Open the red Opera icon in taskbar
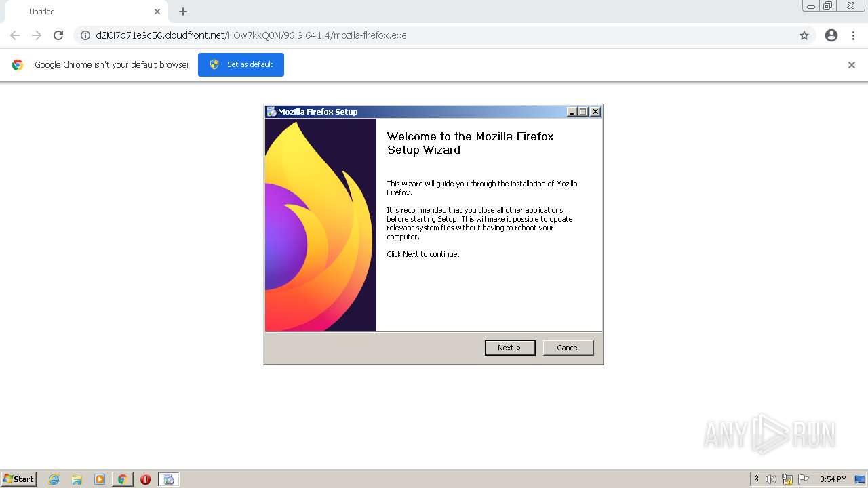The width and height of the screenshot is (868, 488). 145,479
